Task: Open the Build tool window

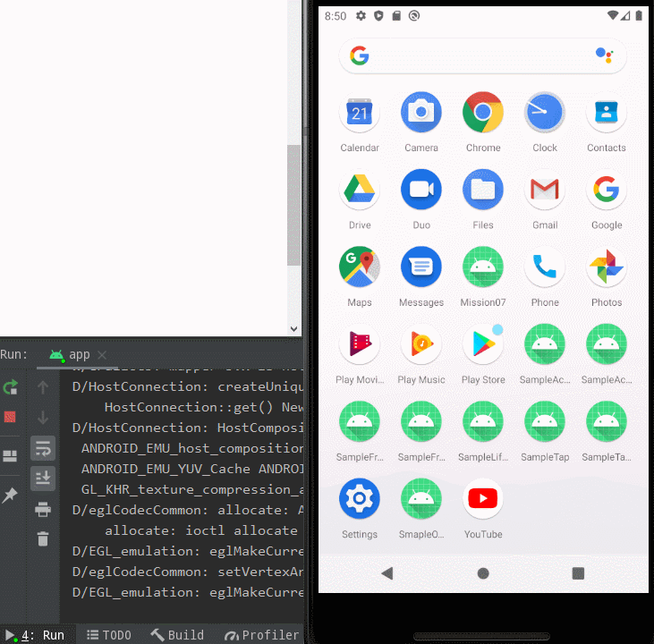Action: 177,635
